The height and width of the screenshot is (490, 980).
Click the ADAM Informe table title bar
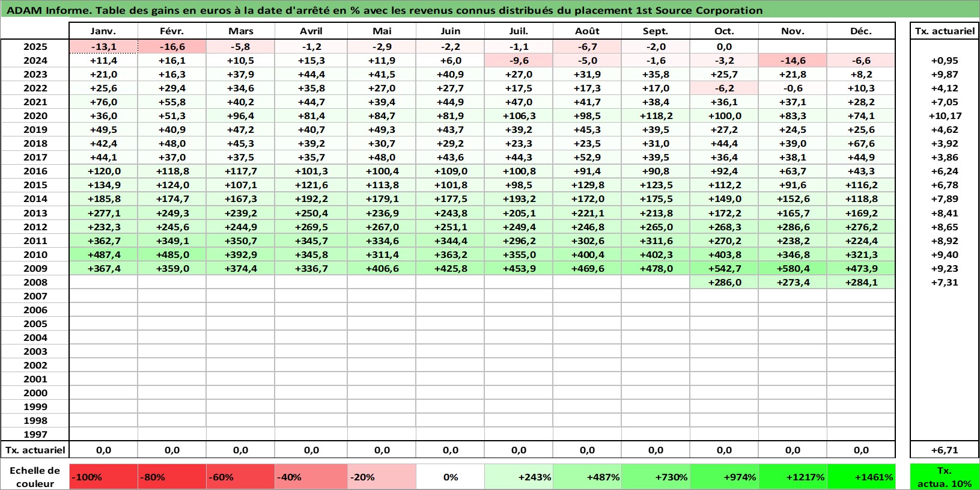[490, 10]
